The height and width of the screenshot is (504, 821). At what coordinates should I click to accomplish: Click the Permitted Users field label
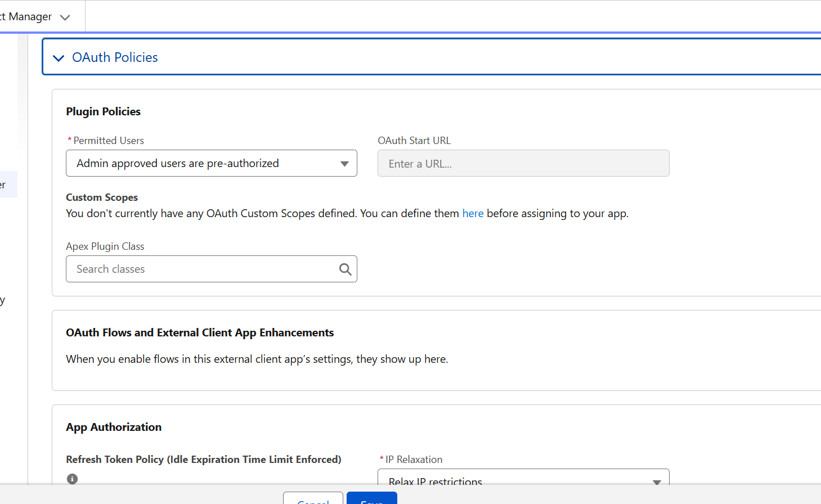109,141
